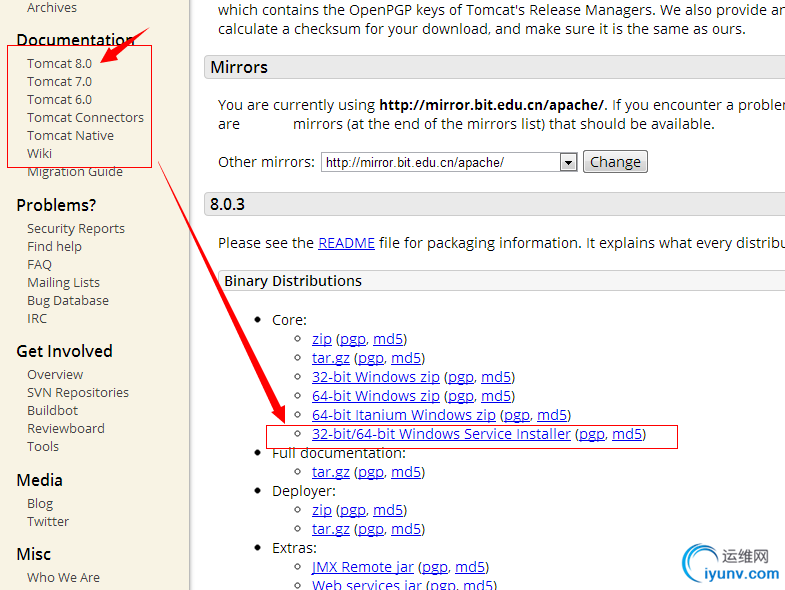Open the Blog link under Media
This screenshot has width=785, height=590.
coord(40,504)
